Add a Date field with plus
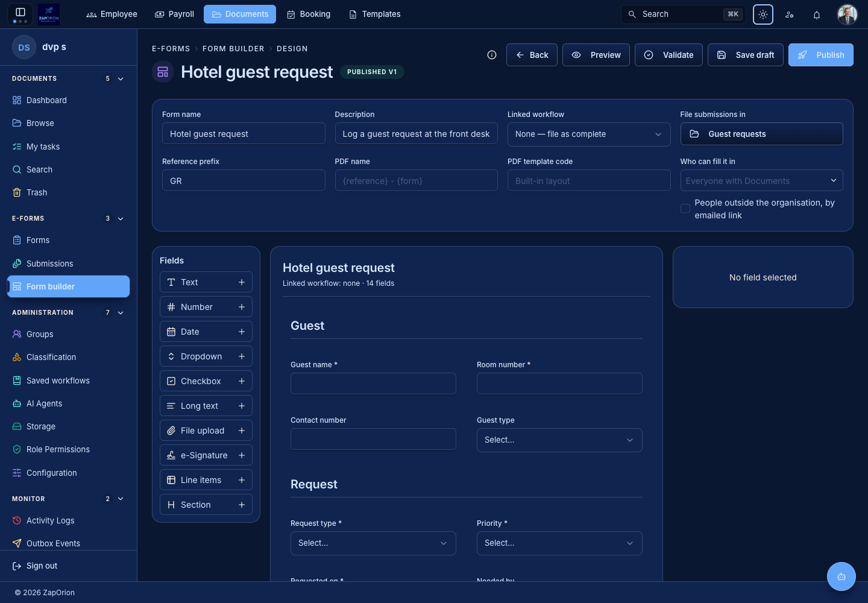 242,332
